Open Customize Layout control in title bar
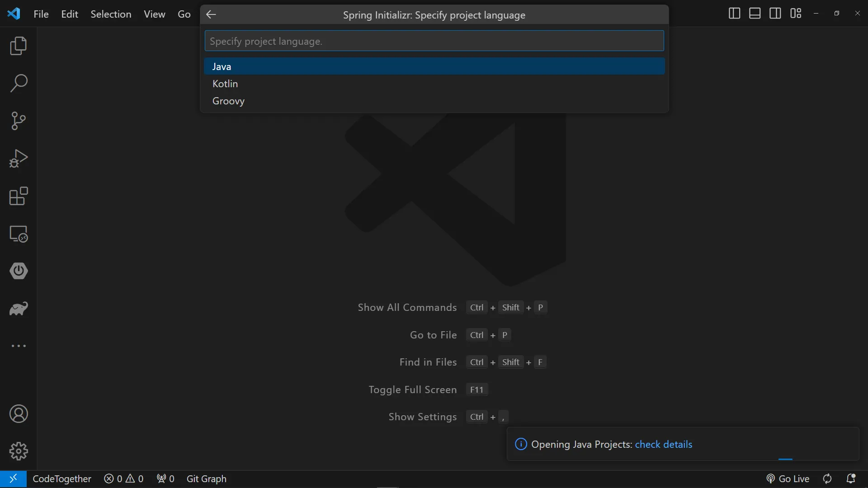The width and height of the screenshot is (868, 488). (x=796, y=14)
